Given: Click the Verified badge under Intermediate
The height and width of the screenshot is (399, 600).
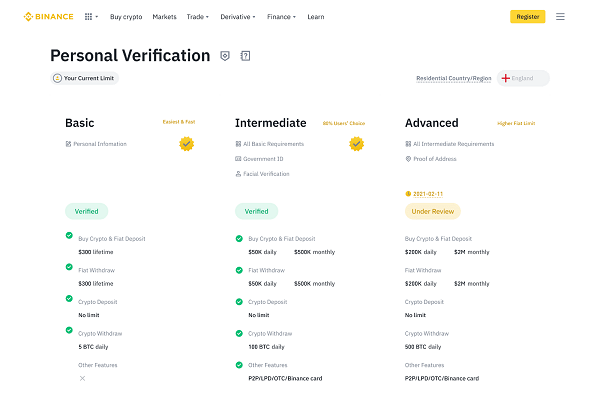Looking at the screenshot, I should 256,211.
